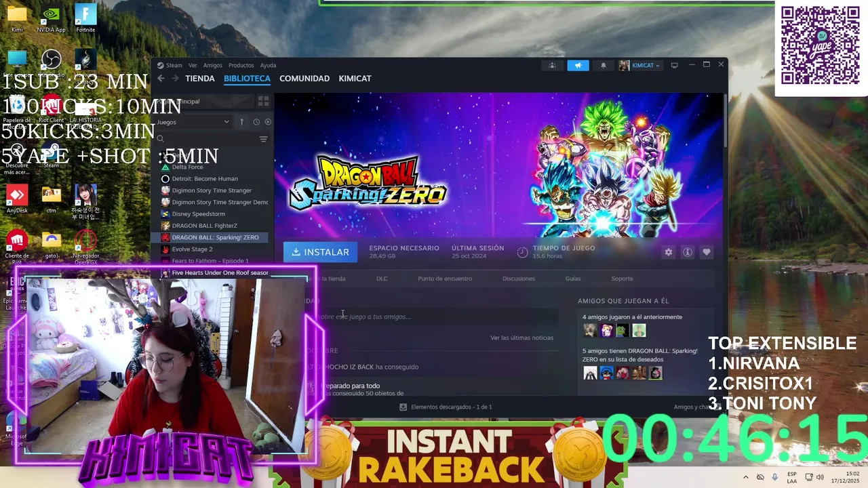Select the BIBLIOTECA section

pyautogui.click(x=247, y=79)
